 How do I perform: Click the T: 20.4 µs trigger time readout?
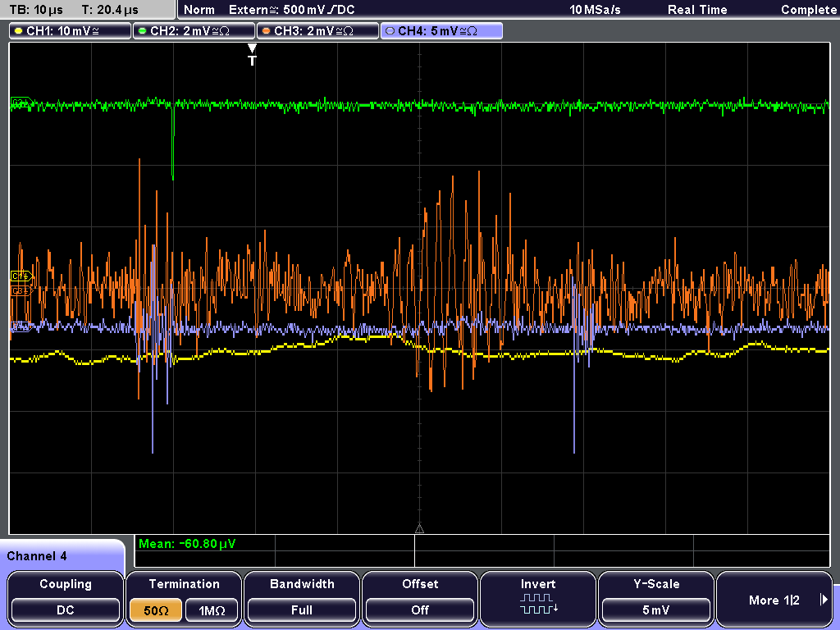click(x=110, y=10)
